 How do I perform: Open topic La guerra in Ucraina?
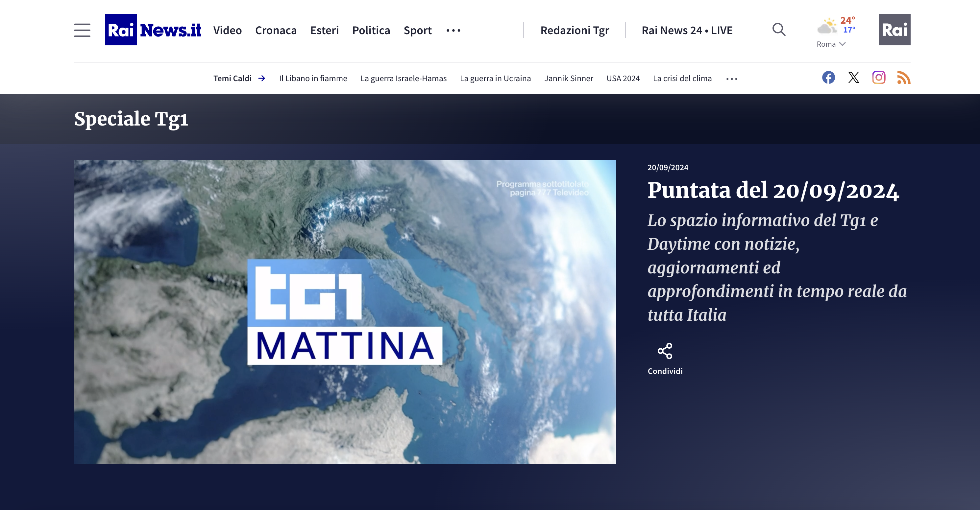coord(495,78)
